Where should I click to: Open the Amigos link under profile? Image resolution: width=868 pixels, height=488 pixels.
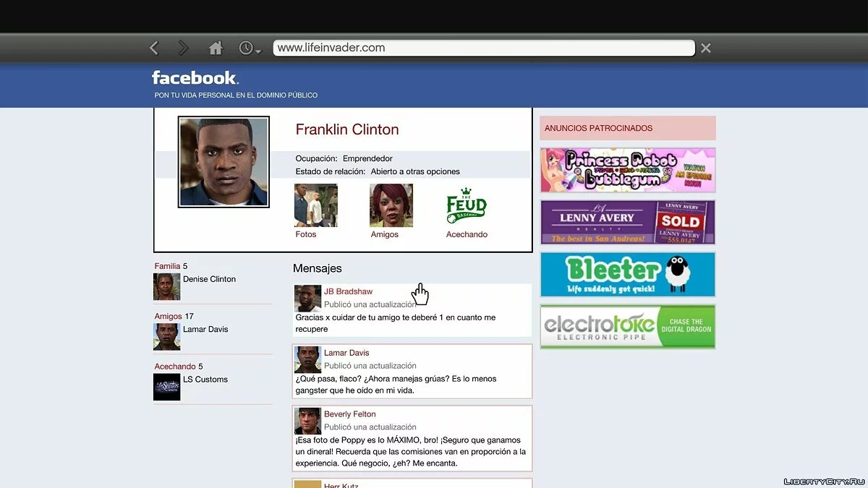tap(384, 234)
